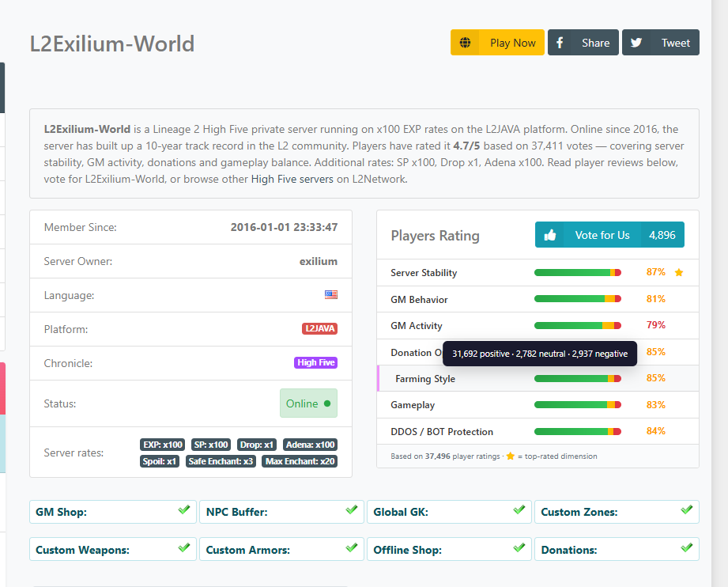Viewport: 728px width, 587px height.
Task: Click the votes breakdown tooltip
Action: point(540,354)
